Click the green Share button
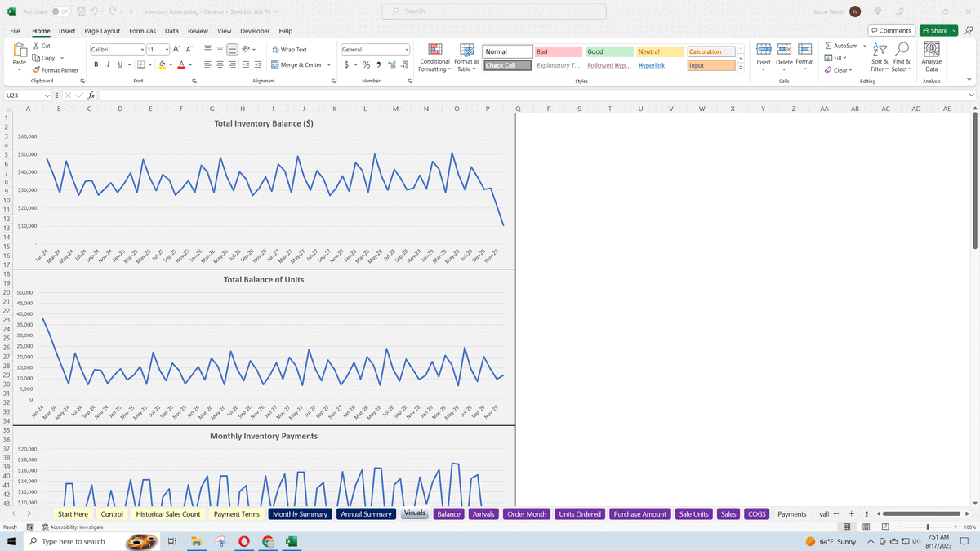980x551 pixels. (938, 31)
